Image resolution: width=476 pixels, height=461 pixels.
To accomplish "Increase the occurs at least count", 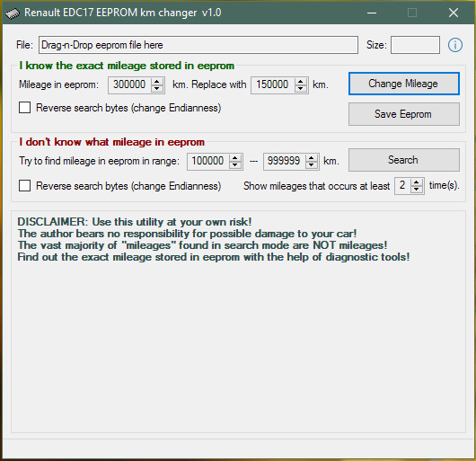I will [417, 182].
